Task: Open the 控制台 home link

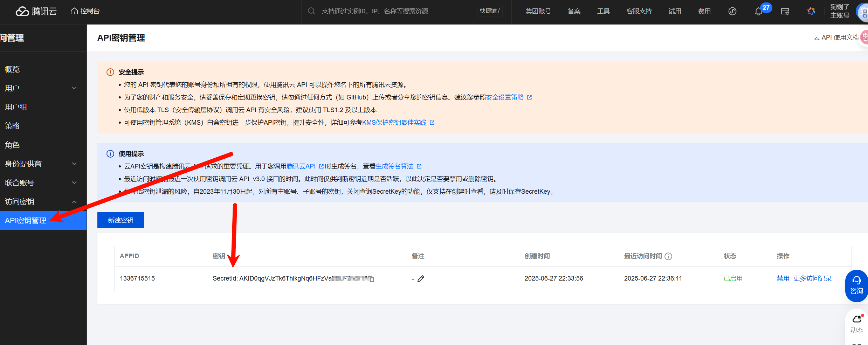Action: click(x=85, y=11)
